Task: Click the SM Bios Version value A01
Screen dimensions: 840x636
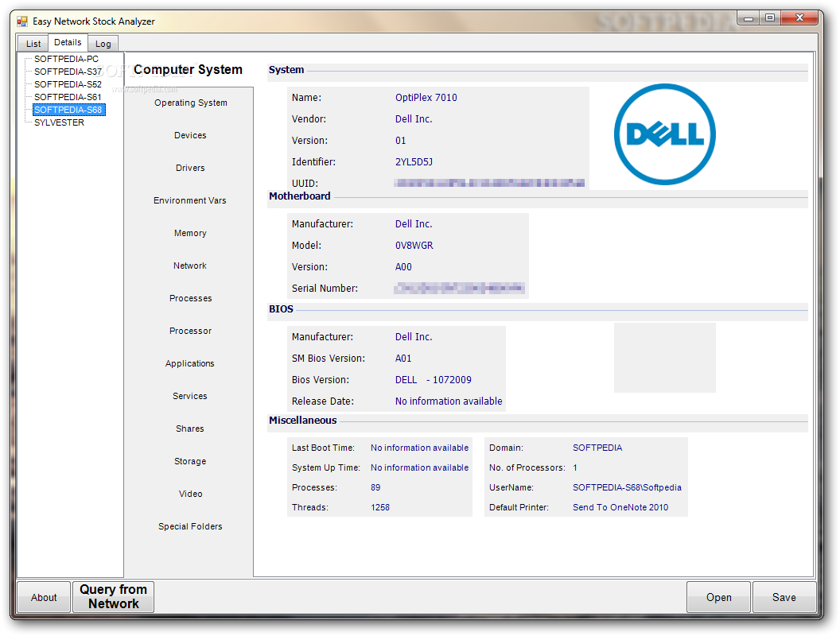Action: pos(403,359)
